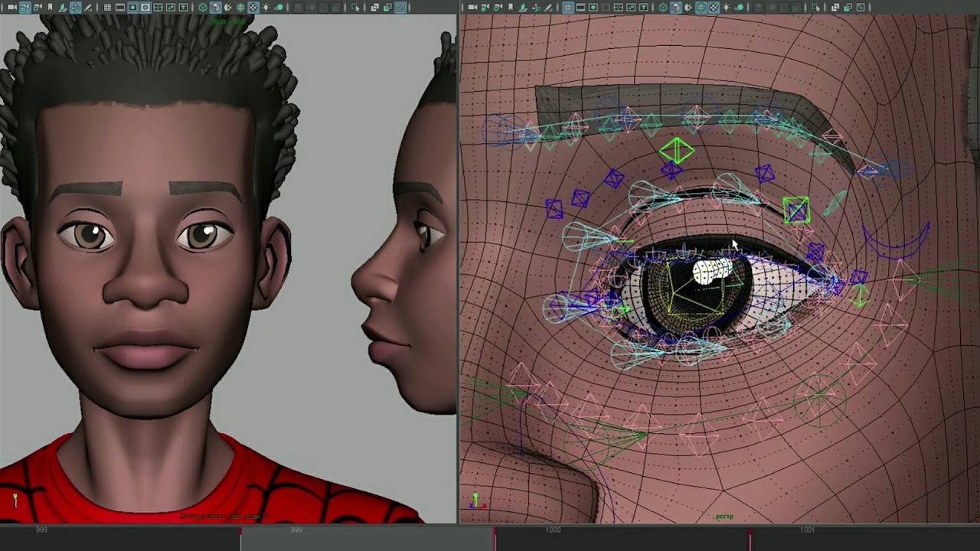Click Use Default Material in persp viewport toolbar
The height and width of the screenshot is (551, 980).
pyautogui.click(x=688, y=8)
